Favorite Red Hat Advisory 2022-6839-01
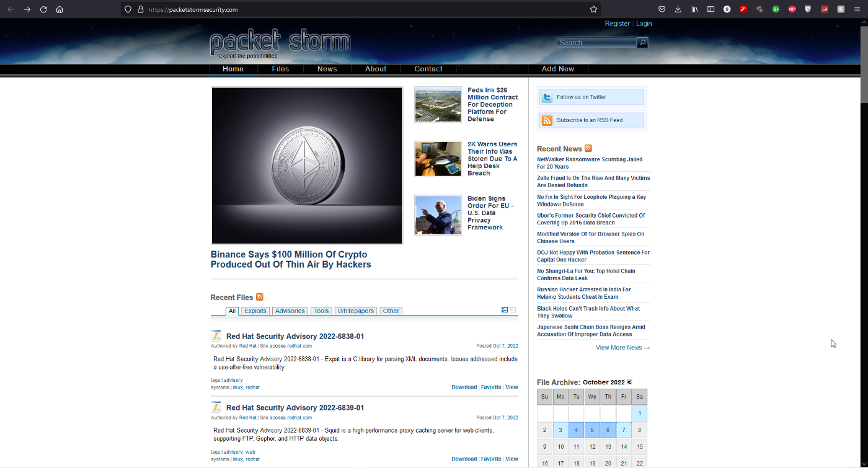Image resolution: width=868 pixels, height=468 pixels. click(x=491, y=459)
